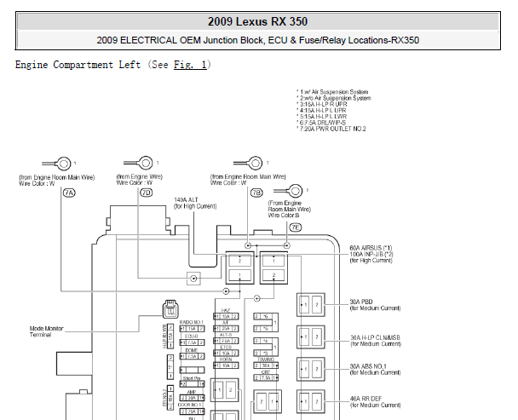Click the *6 fuse slot
The width and height of the screenshot is (518, 420).
click(262, 317)
